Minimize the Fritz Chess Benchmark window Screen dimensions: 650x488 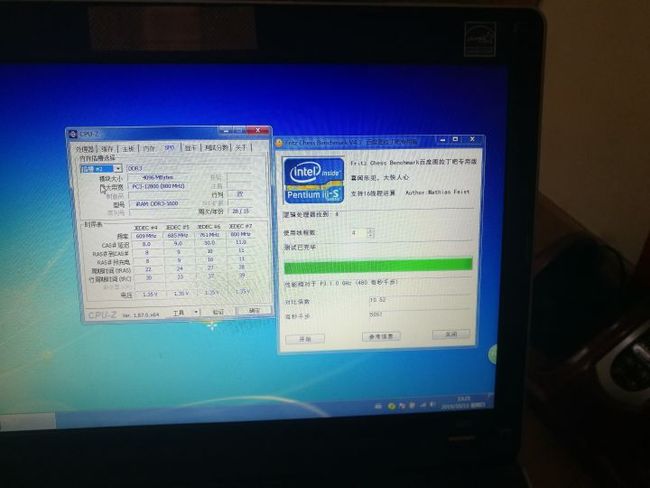click(442, 140)
